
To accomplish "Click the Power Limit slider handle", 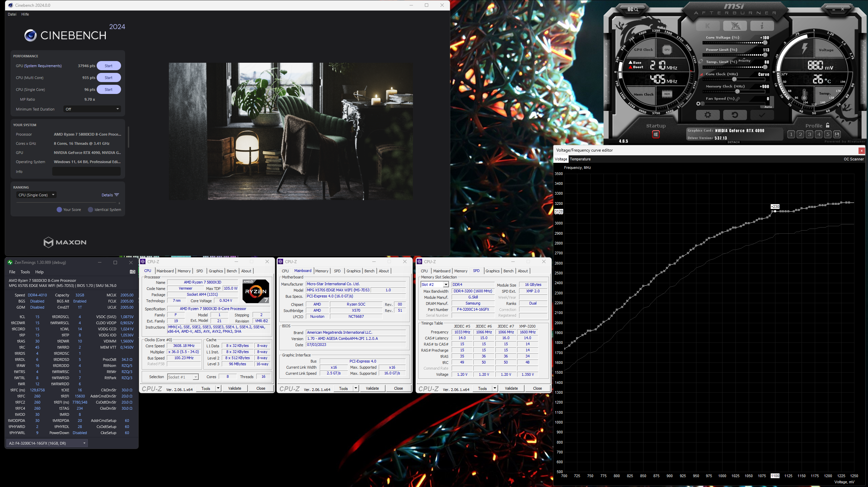I will (765, 55).
